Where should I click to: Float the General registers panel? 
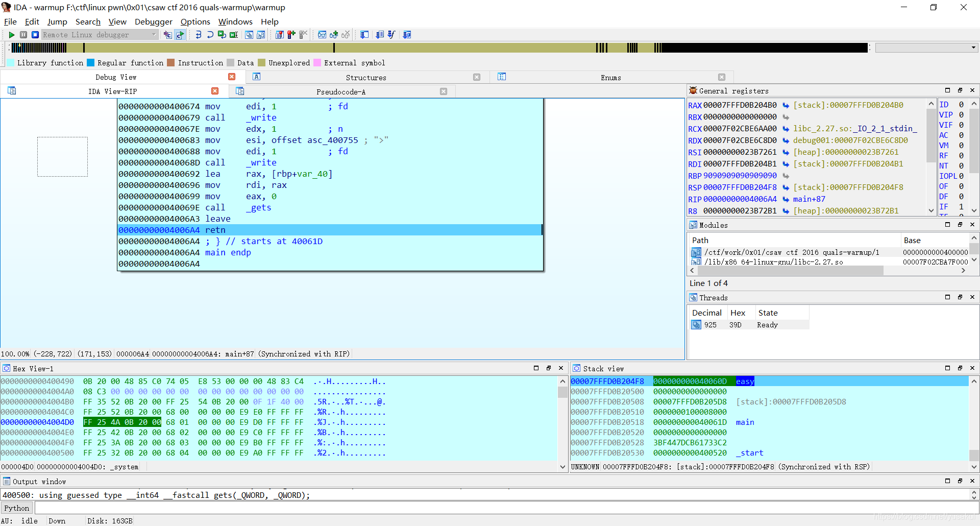pyautogui.click(x=960, y=90)
